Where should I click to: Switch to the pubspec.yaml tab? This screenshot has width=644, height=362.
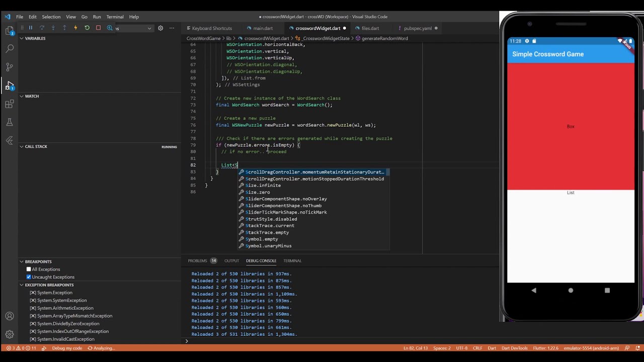click(x=418, y=28)
